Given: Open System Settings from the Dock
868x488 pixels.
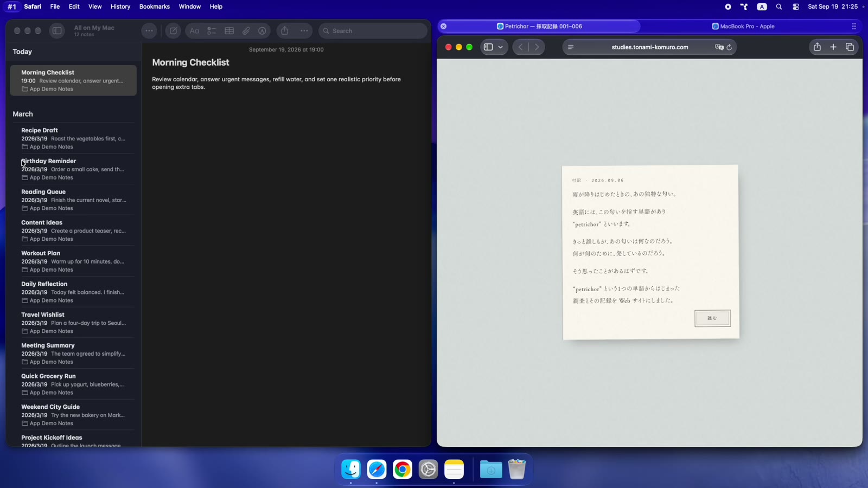Looking at the screenshot, I should tap(428, 470).
